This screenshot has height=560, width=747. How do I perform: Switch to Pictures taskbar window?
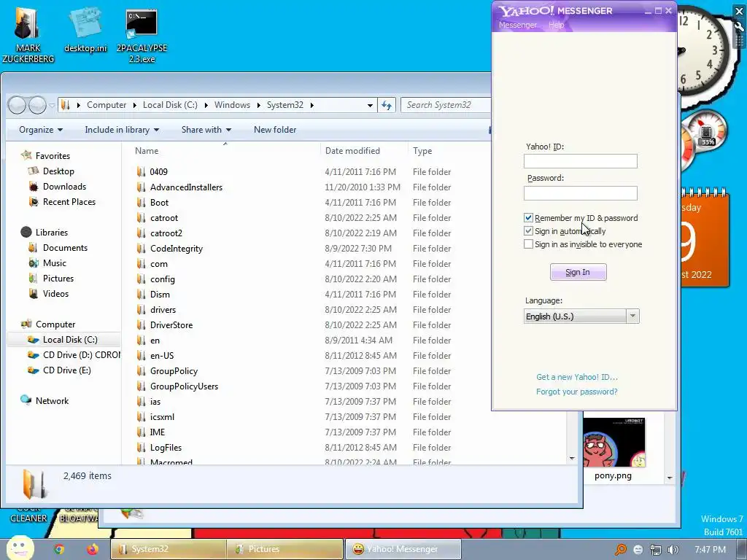click(285, 549)
